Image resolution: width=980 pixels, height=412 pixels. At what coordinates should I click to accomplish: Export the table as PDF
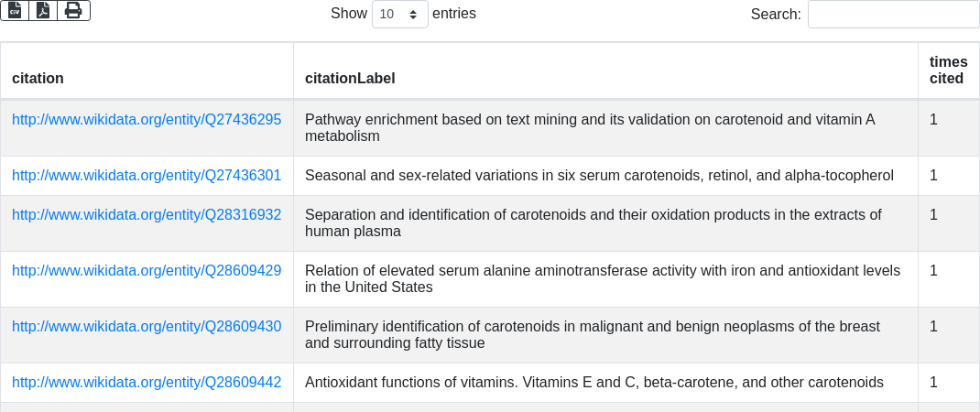pyautogui.click(x=43, y=10)
